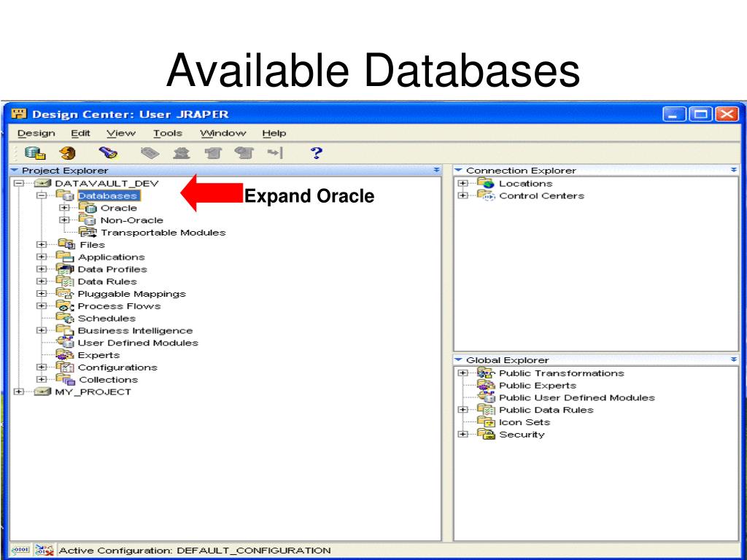Collapse the Connection Explorer panel triangle
The width and height of the screenshot is (747, 560).
(458, 170)
